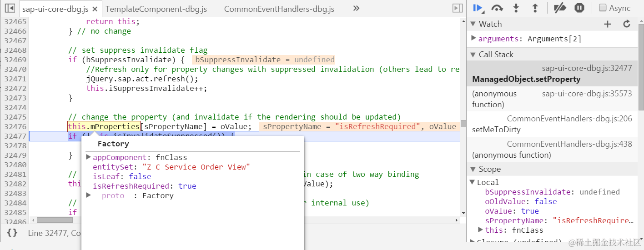The height and width of the screenshot is (250, 644).
Task: Click the line/column status bar text
Action: coord(55,233)
